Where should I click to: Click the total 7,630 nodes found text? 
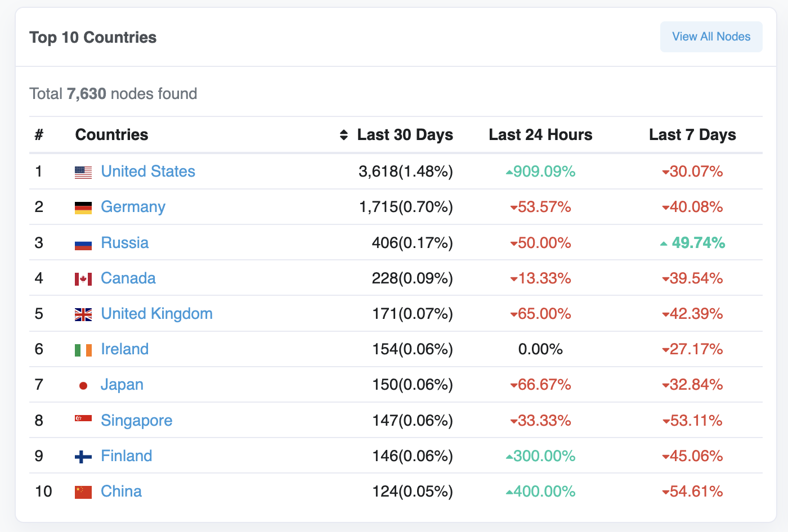click(x=113, y=94)
